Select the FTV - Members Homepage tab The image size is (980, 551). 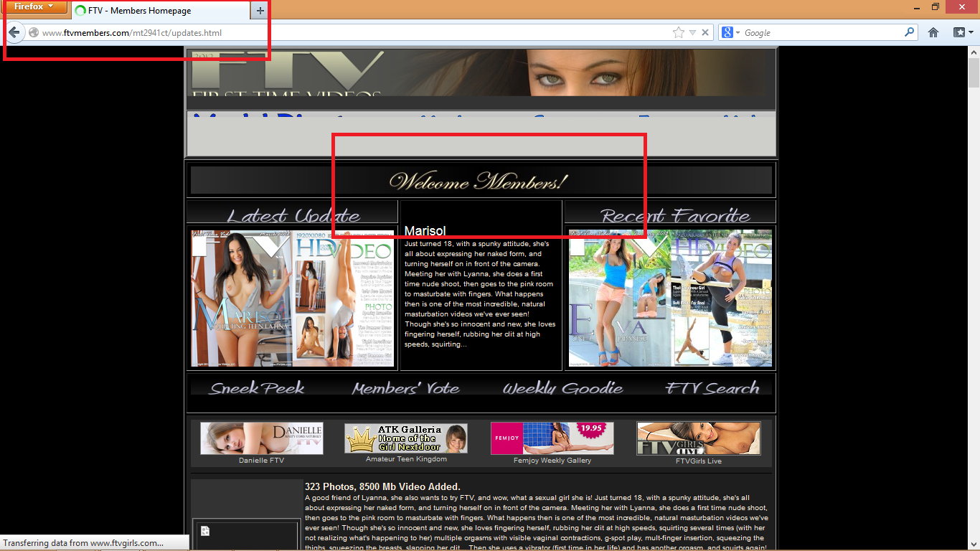(161, 11)
